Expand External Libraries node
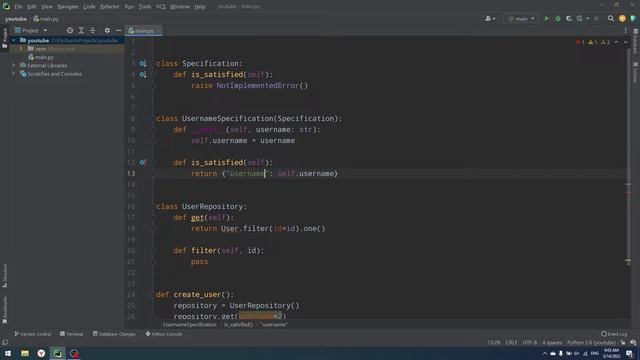This screenshot has height=360, width=640. pyautogui.click(x=13, y=65)
